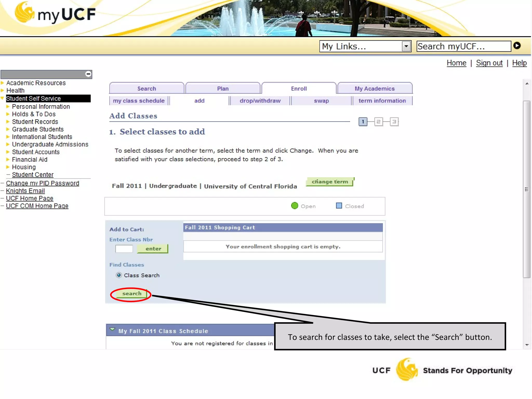This screenshot has width=532, height=399.
Task: Open the My Academics tab
Action: click(375, 88)
